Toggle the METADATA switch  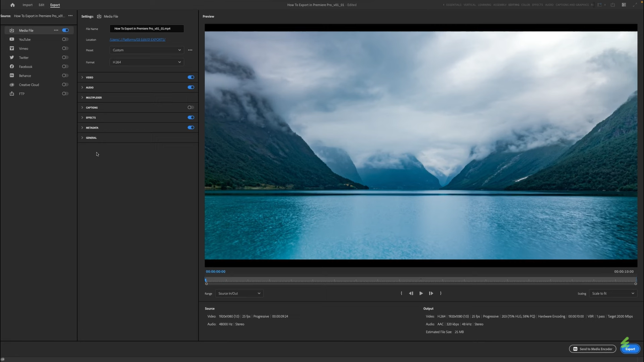191,127
